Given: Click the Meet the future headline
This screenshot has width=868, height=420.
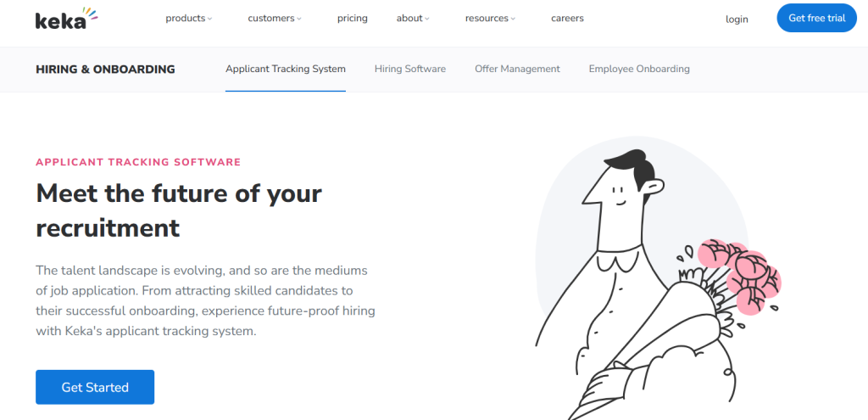Looking at the screenshot, I should [178, 210].
